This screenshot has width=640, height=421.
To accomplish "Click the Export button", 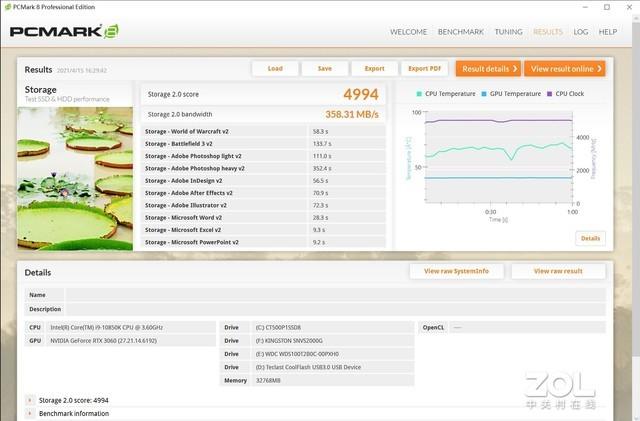I will coord(374,69).
